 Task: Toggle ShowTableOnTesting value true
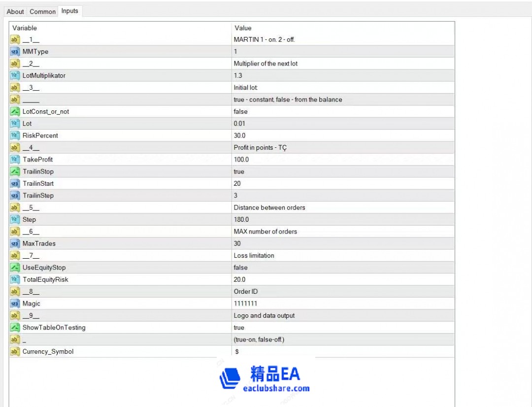click(239, 328)
